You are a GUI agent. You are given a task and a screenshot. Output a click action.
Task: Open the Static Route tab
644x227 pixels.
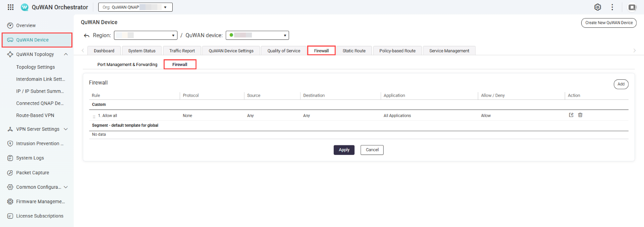354,51
